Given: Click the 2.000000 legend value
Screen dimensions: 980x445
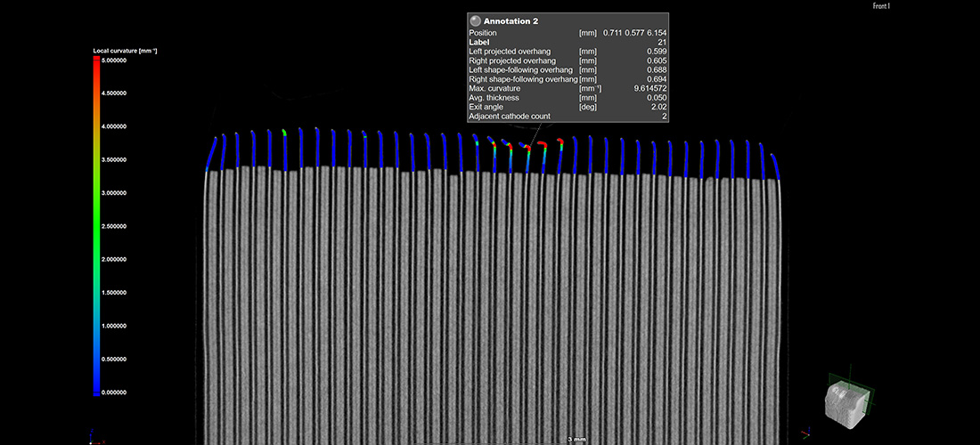Looking at the screenshot, I should coord(114,260).
